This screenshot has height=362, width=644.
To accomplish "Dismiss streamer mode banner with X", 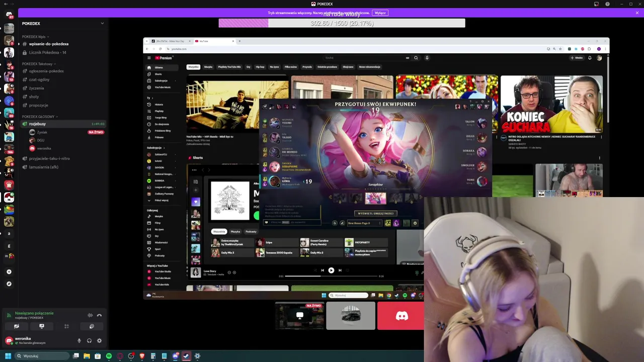I will (637, 13).
